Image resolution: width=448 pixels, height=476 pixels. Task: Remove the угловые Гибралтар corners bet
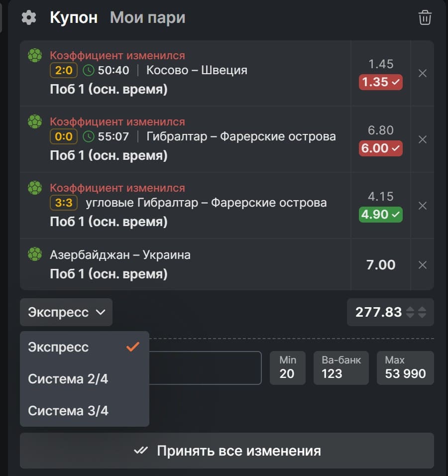coord(423,206)
